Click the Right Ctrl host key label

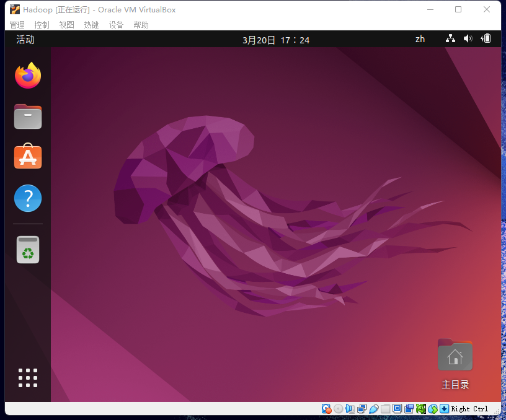click(469, 409)
